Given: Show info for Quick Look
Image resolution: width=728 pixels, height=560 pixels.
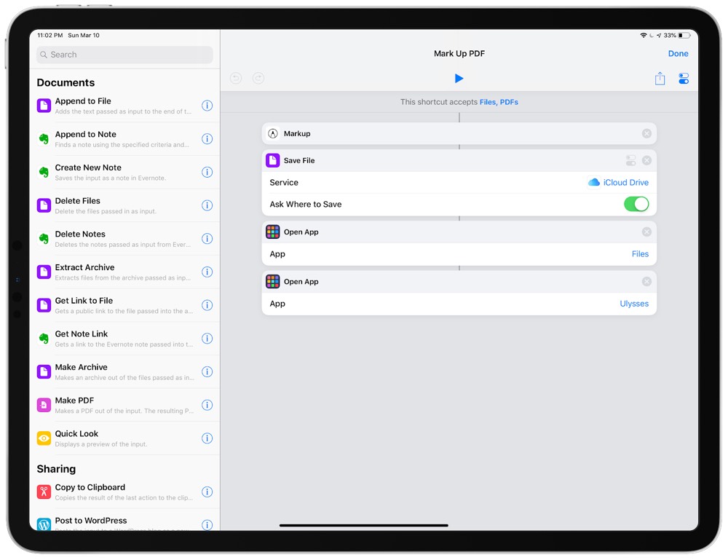Looking at the screenshot, I should click(x=207, y=438).
